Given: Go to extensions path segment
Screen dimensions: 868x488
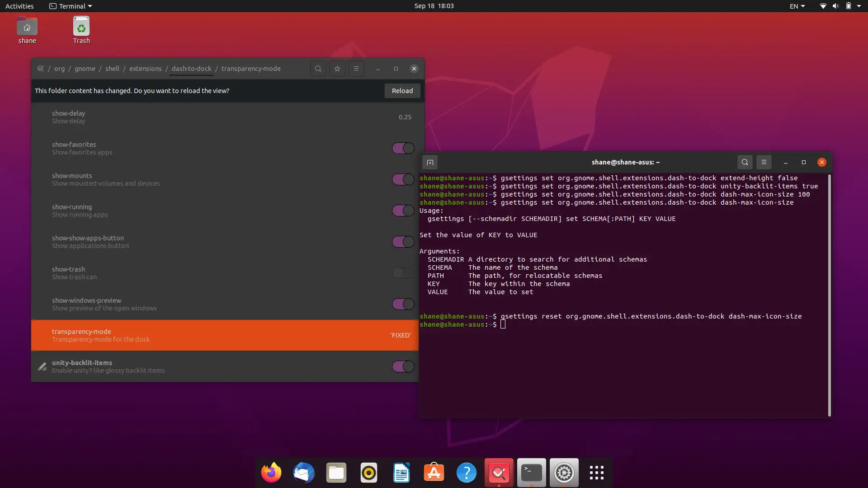Looking at the screenshot, I should pos(145,69).
